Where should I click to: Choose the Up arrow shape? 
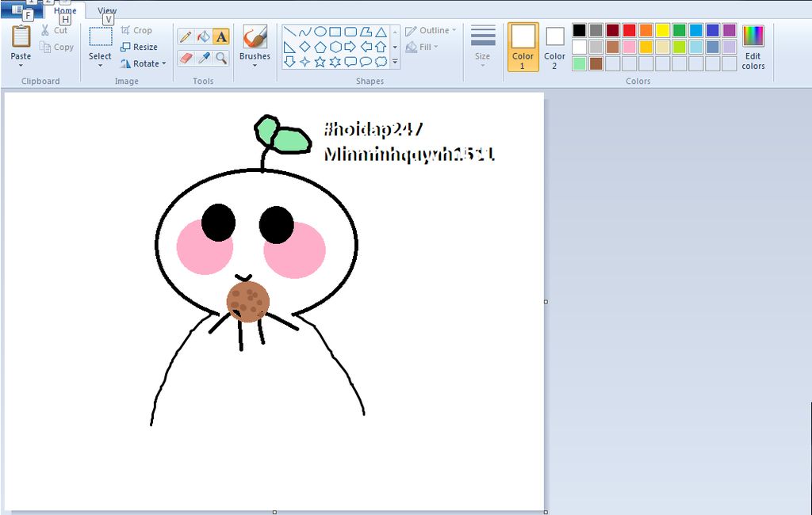click(x=381, y=47)
